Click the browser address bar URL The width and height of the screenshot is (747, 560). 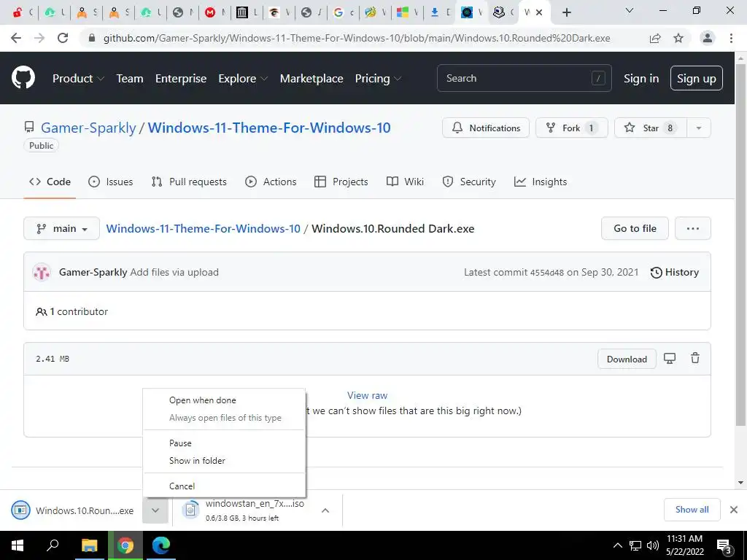357,38
